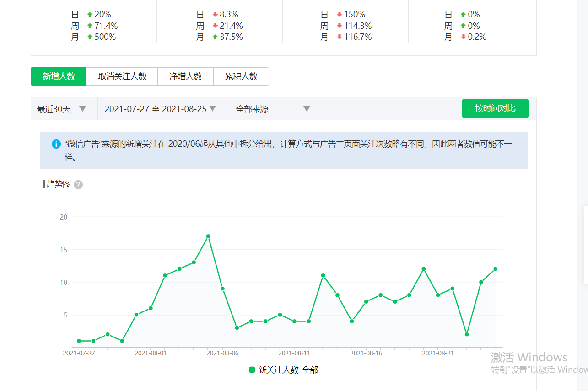Viewport: 588px width, 391px height.
Task: Click the blue info icon in the notice banner
Action: point(56,144)
